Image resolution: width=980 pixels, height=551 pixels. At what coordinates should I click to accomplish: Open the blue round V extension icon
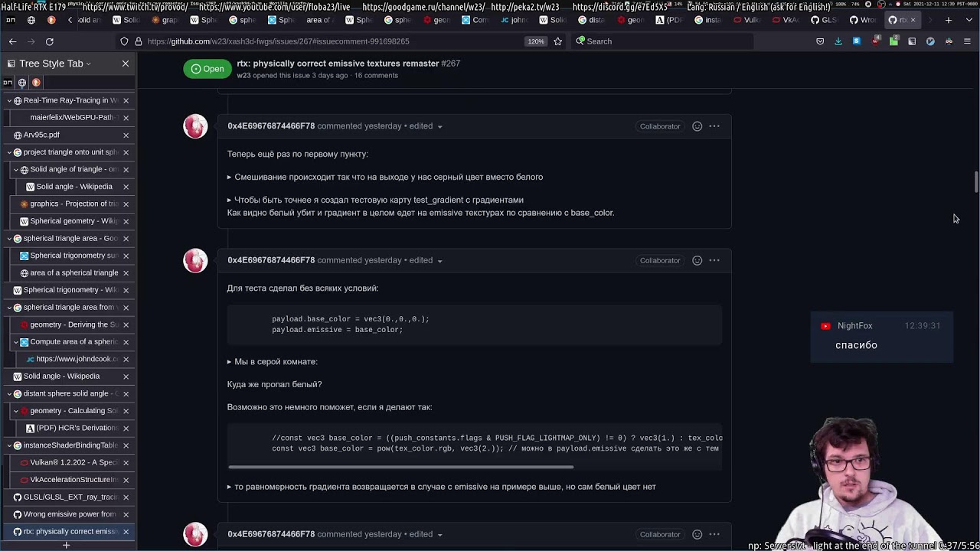click(930, 41)
